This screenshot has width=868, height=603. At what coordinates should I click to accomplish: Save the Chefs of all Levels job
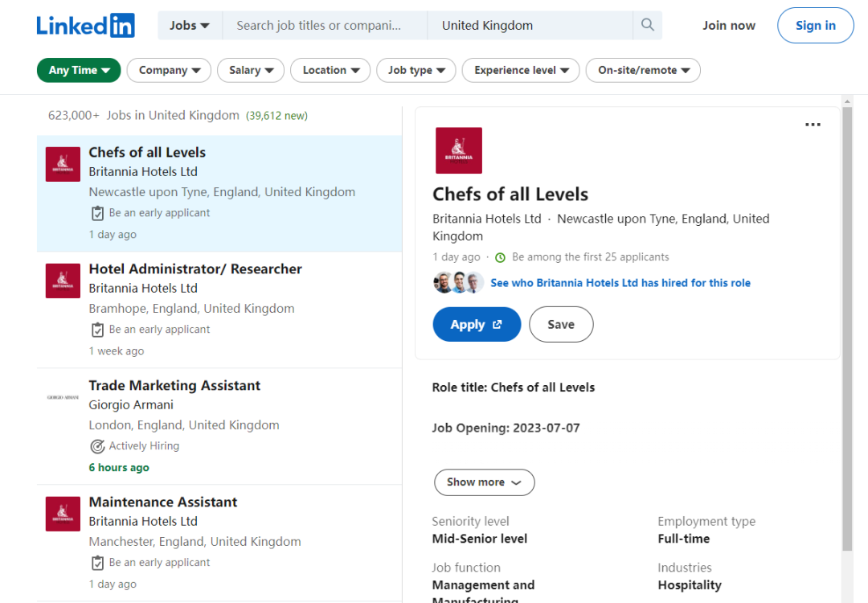tap(561, 325)
